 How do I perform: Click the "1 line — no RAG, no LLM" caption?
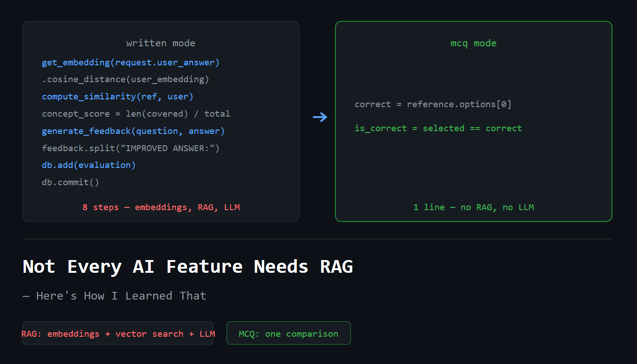474,207
